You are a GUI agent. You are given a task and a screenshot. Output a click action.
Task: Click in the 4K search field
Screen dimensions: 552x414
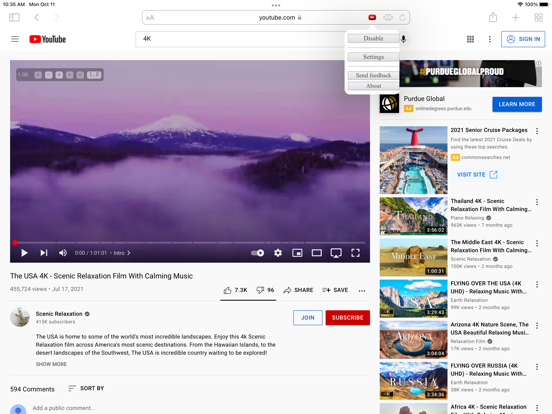coord(241,39)
